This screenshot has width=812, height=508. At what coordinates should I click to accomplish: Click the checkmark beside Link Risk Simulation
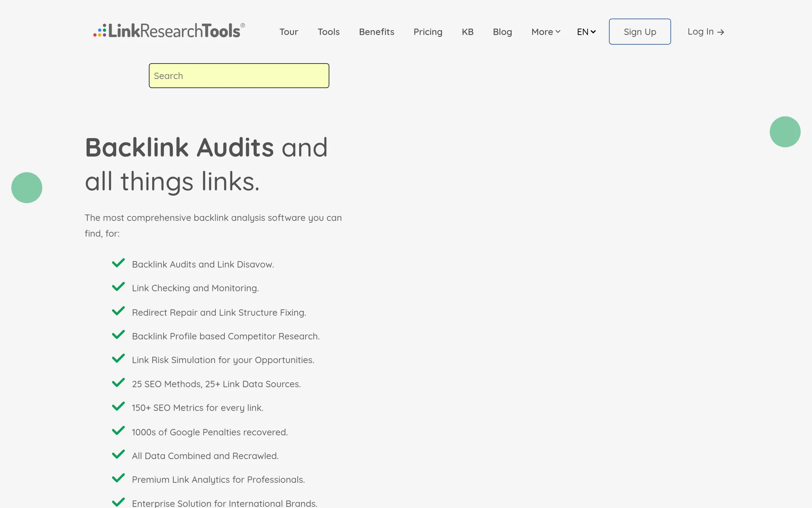(x=118, y=359)
